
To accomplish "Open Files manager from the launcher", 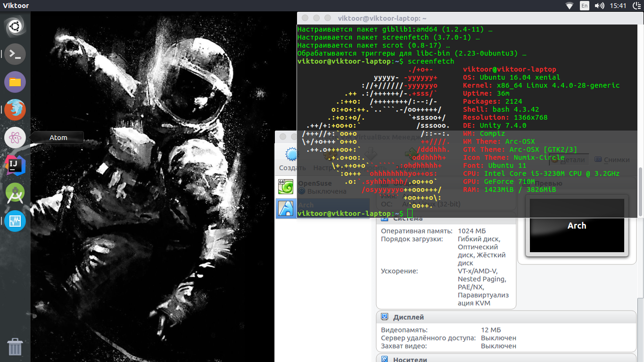I will (x=15, y=82).
